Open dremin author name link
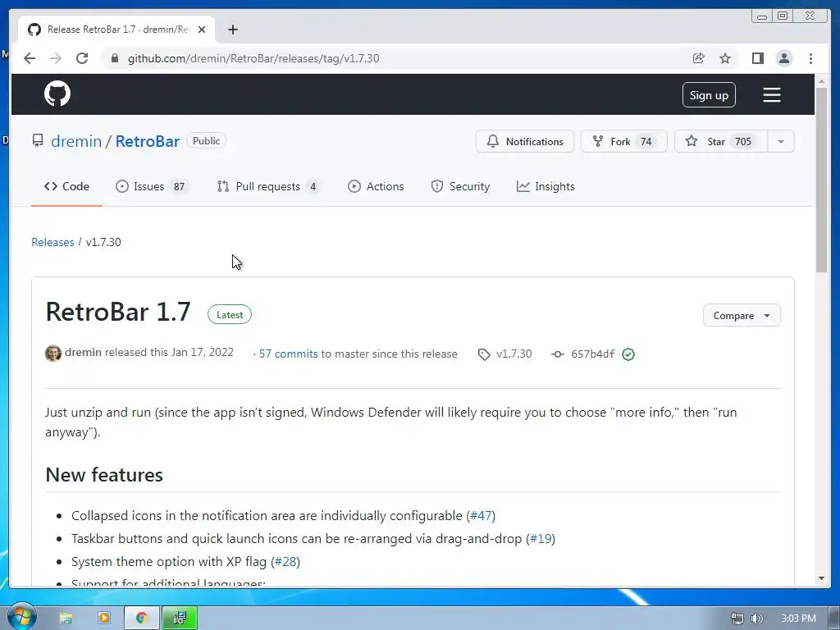Image resolution: width=840 pixels, height=630 pixels. click(83, 352)
